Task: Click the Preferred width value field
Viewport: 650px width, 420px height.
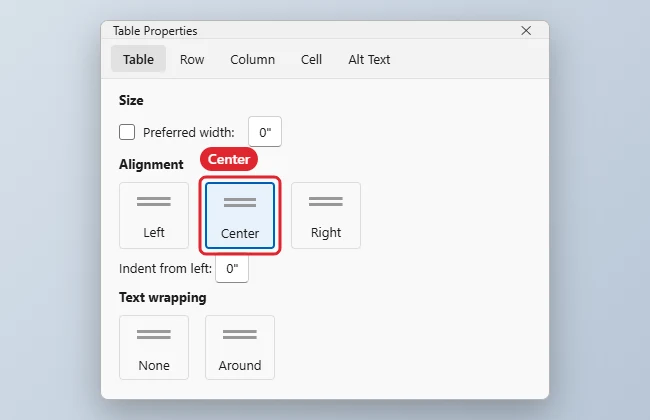Action: [265, 132]
